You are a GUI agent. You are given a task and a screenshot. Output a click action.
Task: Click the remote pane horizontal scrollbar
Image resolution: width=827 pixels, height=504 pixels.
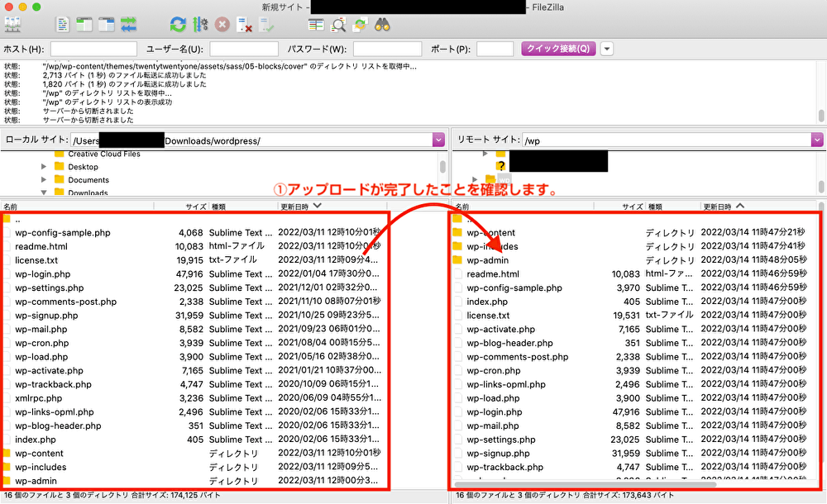pyautogui.click(x=579, y=485)
